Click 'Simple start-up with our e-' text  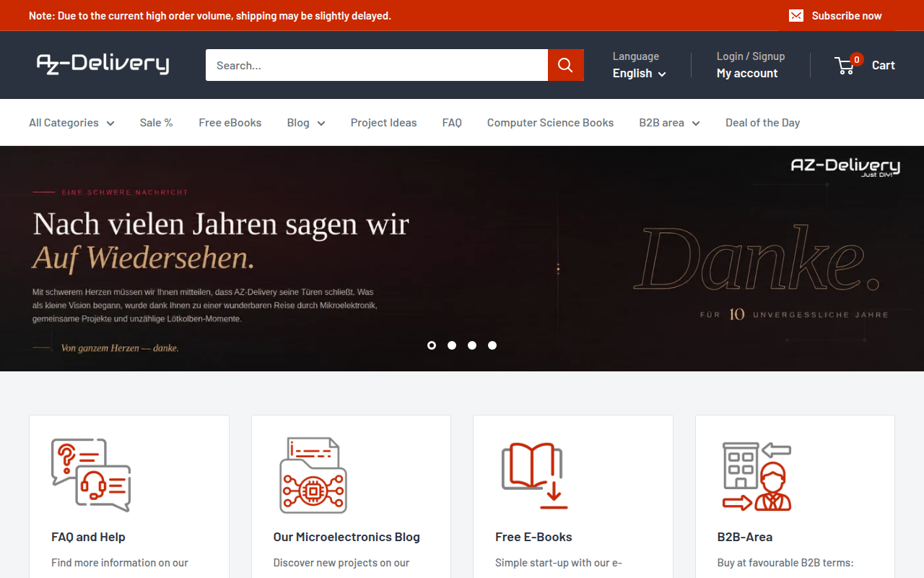point(559,563)
